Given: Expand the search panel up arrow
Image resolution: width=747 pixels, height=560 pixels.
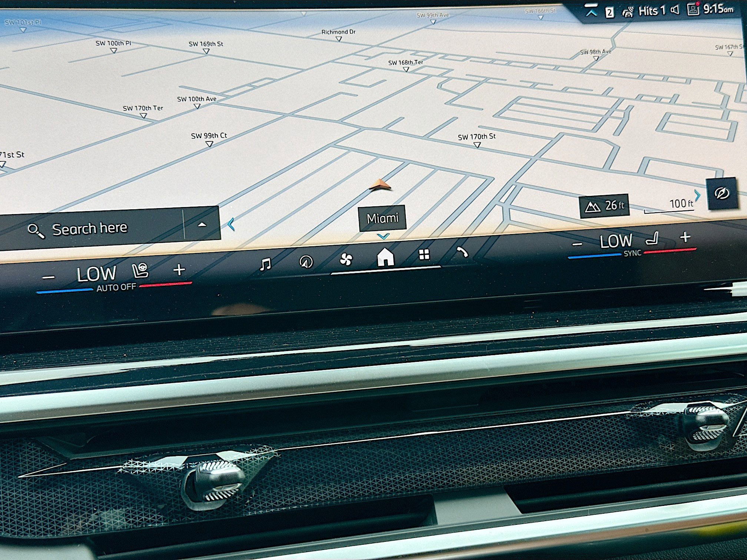Looking at the screenshot, I should [202, 224].
